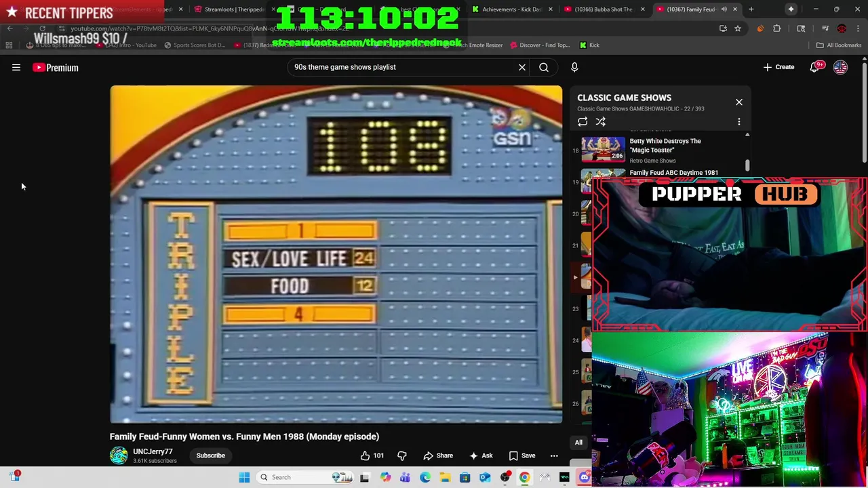This screenshot has width=868, height=488.
Task: Mute the Family Feud tab audio
Action: tap(724, 9)
